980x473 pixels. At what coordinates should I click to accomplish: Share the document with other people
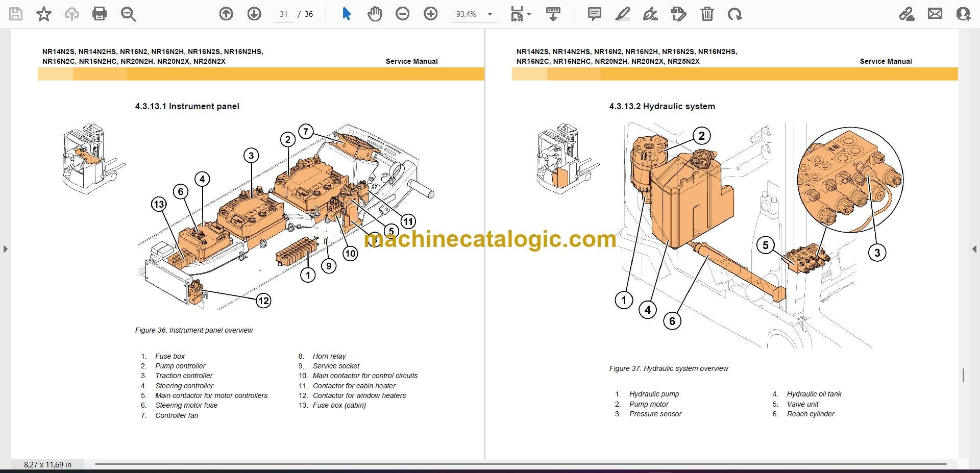tap(963, 14)
